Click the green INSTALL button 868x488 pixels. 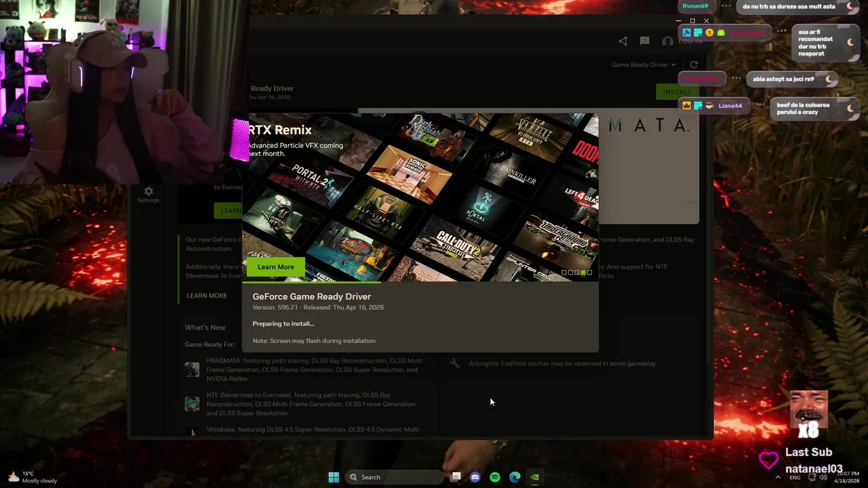(x=677, y=91)
